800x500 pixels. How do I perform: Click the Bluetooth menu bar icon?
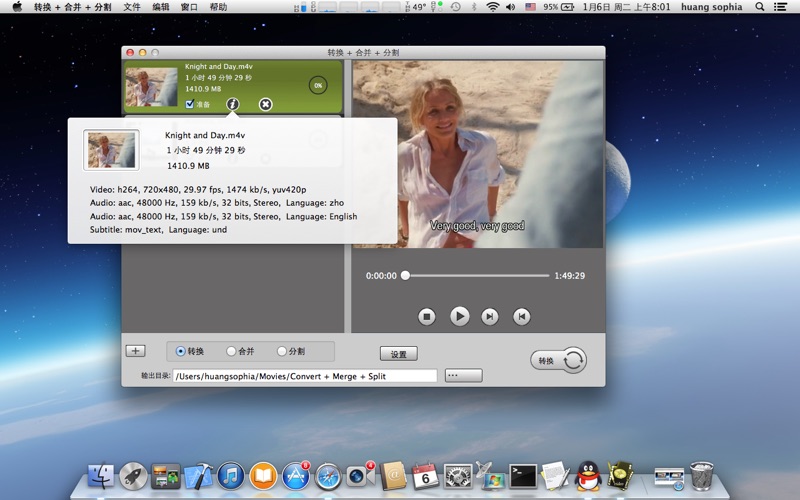pos(474,7)
